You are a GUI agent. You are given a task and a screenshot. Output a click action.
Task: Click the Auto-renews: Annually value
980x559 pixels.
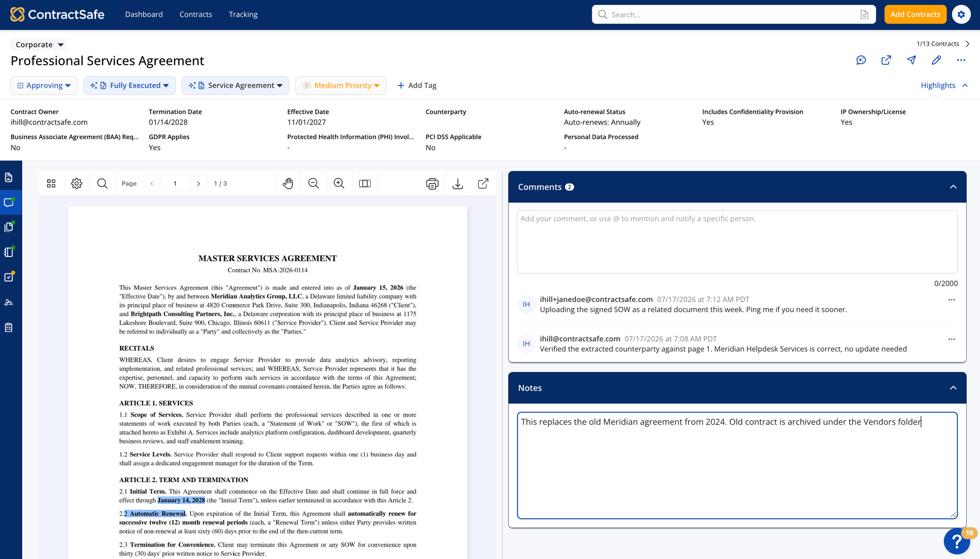click(602, 122)
